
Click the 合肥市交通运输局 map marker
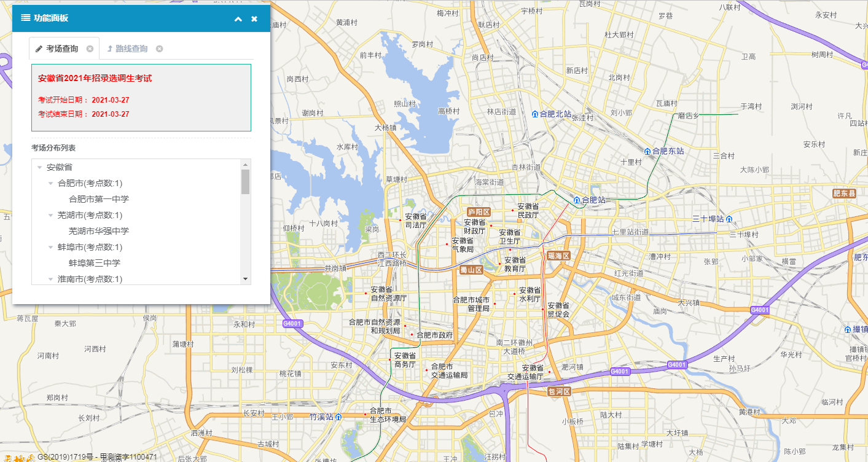(x=426, y=370)
